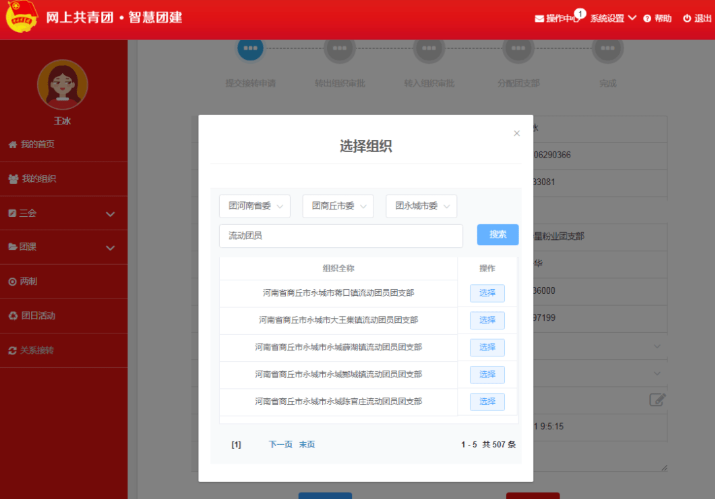The width and height of the screenshot is (715, 499).
Task: Click the 团课 folder icon
Action: (13, 247)
